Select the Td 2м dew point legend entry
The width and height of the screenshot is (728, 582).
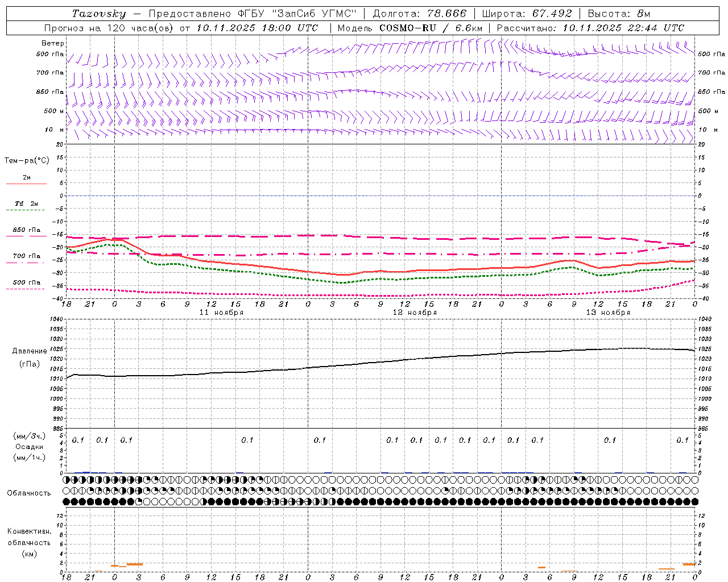[x=27, y=203]
